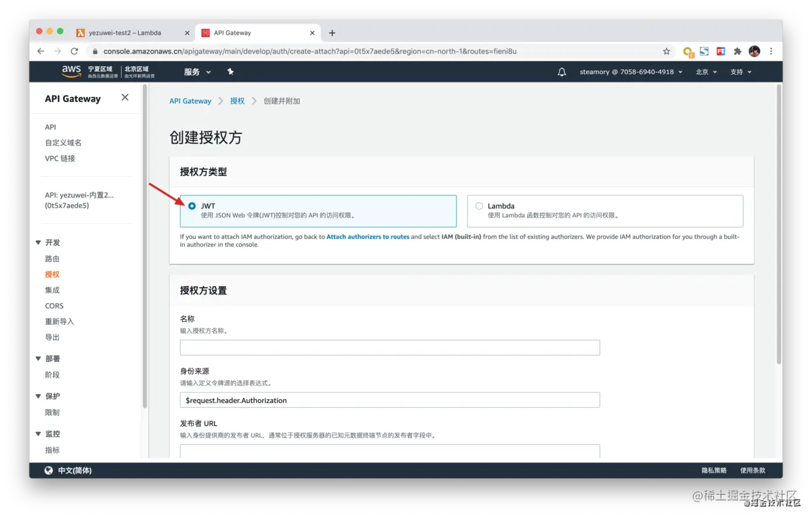Click the 发布者 URL input field
Viewport: 812px width, 517px height.
tap(390, 452)
